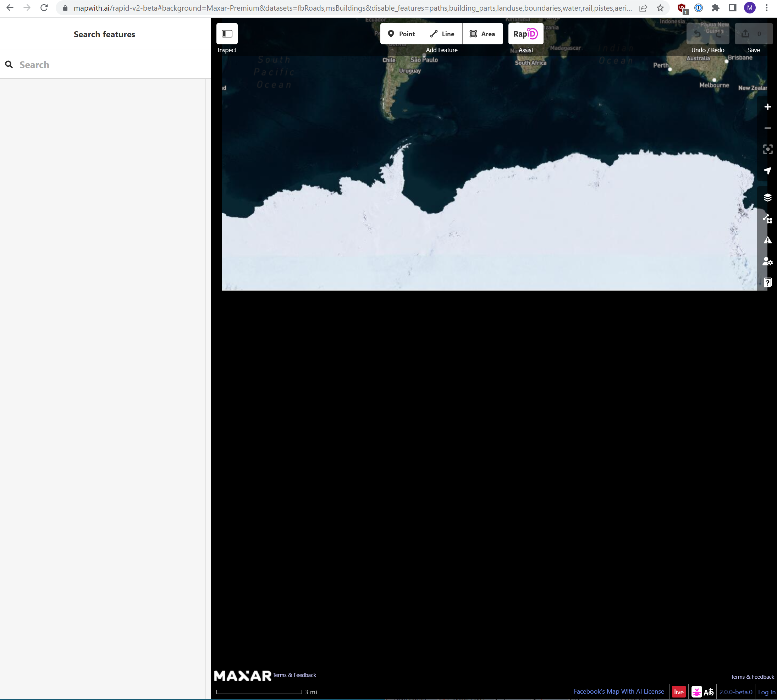Click the Undo arrow
Image resolution: width=777 pixels, height=700 pixels.
pos(697,34)
